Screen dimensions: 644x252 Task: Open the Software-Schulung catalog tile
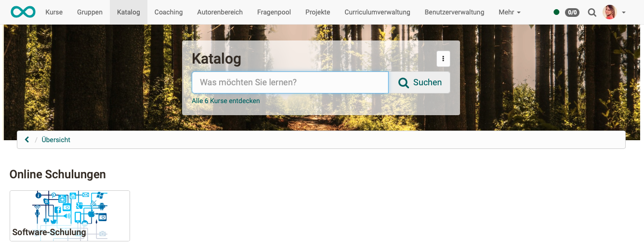point(70,215)
